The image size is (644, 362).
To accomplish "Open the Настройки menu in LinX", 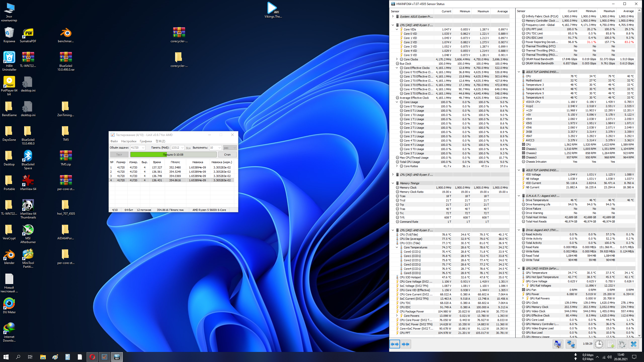I will coord(129,141).
